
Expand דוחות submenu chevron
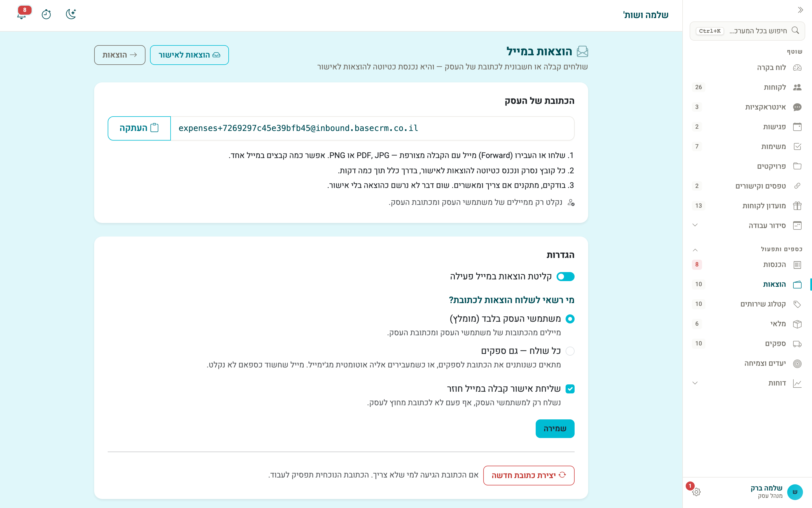click(695, 383)
